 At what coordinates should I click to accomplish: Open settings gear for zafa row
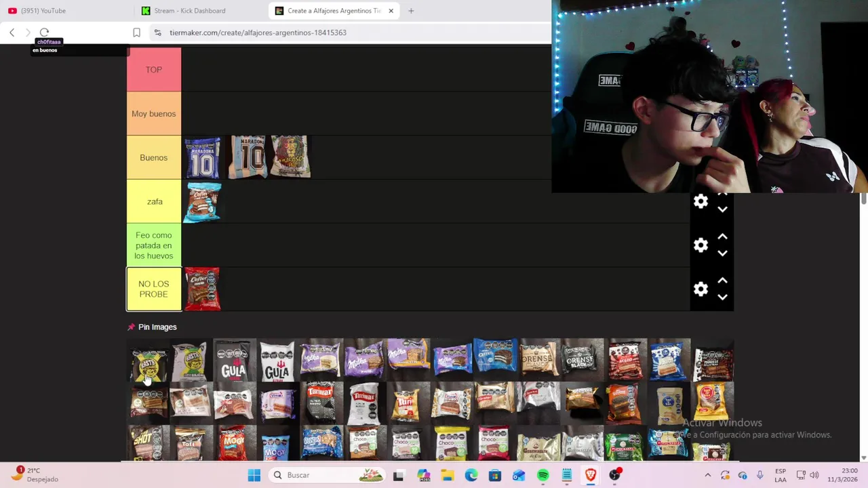tap(701, 201)
